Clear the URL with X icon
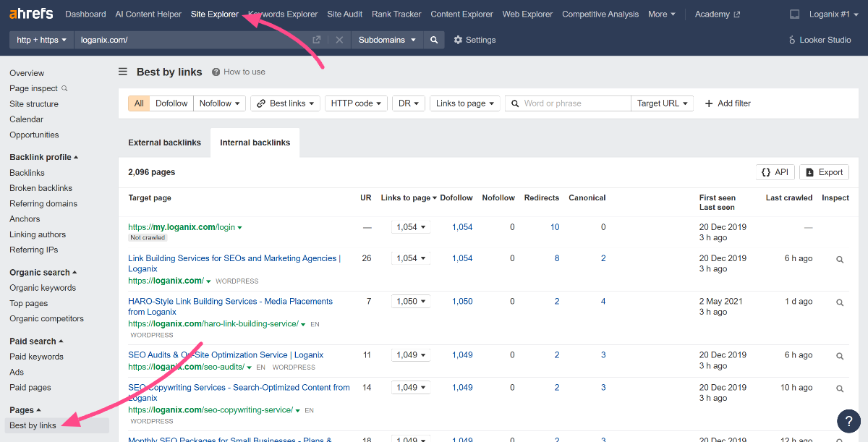Viewport: 868px width, 442px height. (x=339, y=40)
